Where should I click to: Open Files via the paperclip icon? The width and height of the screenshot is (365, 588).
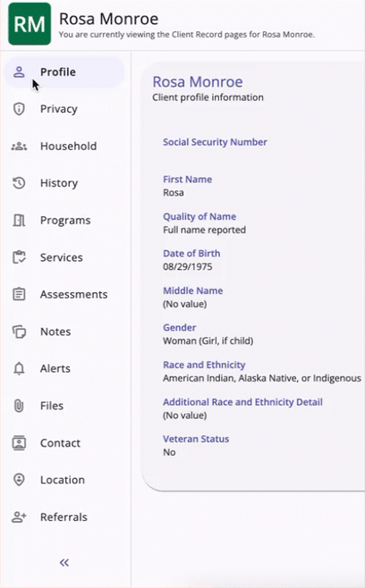pyautogui.click(x=19, y=406)
